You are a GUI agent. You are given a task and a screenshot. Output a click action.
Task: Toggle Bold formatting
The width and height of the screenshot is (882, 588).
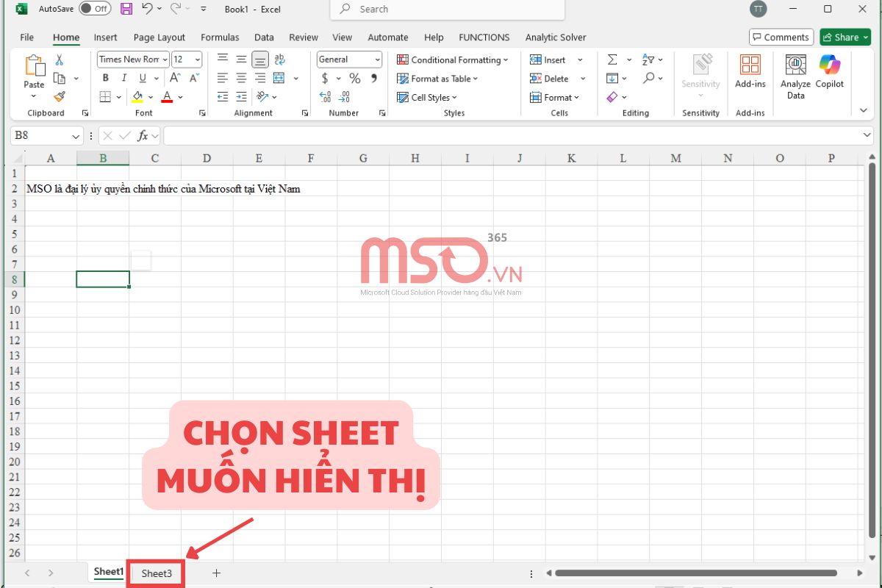[105, 78]
